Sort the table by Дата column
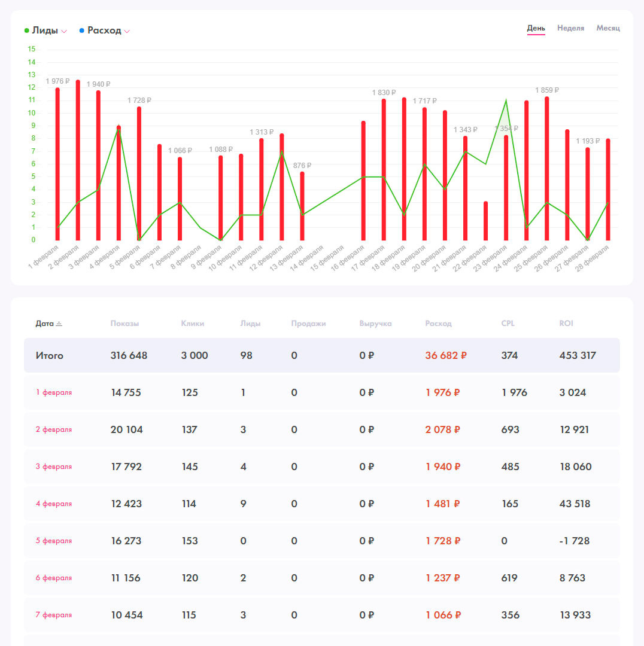 (44, 324)
